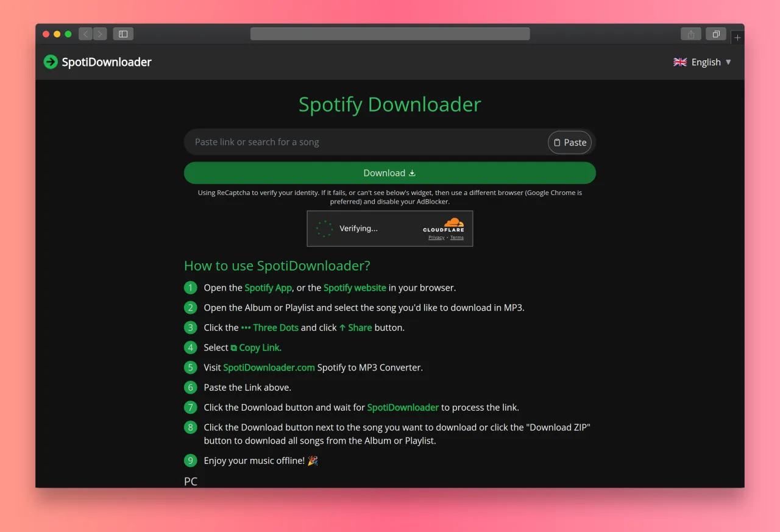Viewport: 780px width, 532px height.
Task: Open a new tab with plus button
Action: point(737,38)
